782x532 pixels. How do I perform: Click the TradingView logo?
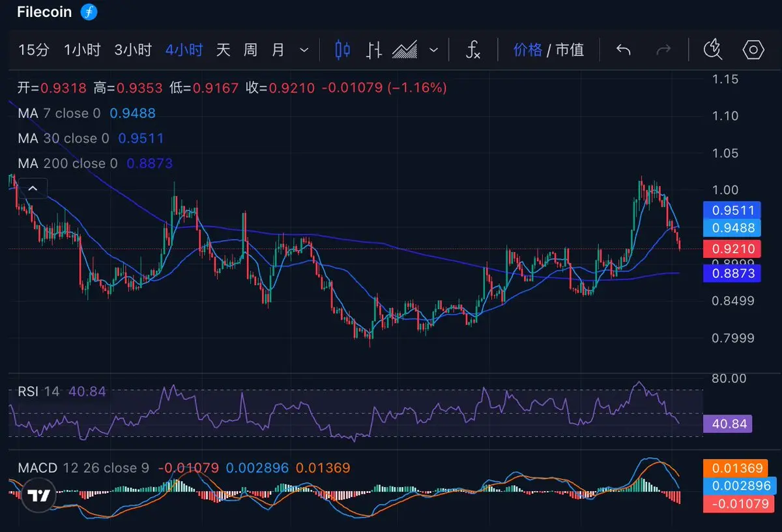point(38,496)
